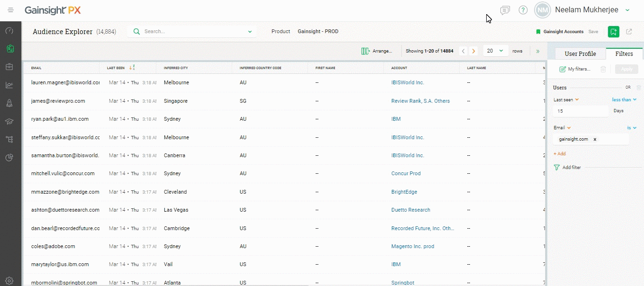Viewport: 644px width, 286px height.
Task: Open the help question mark icon
Action: click(523, 10)
